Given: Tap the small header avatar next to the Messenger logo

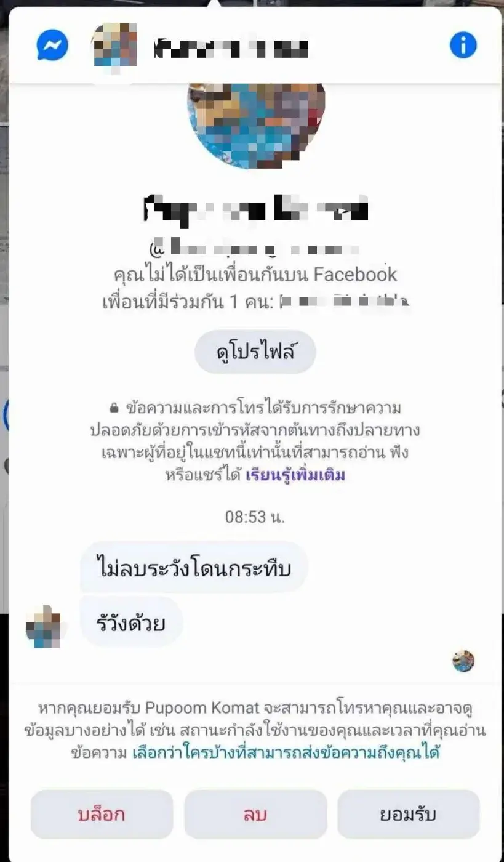Looking at the screenshot, I should pos(114,46).
